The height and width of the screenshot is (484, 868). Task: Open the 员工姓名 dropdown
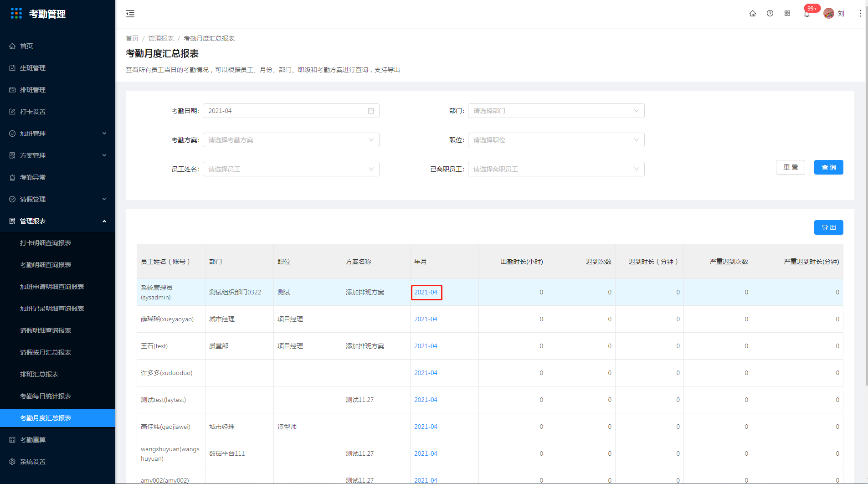[x=291, y=169]
